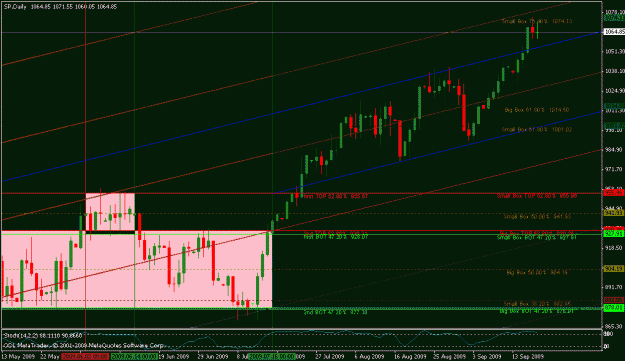Click the red highlighted date marker on time axis
Screen dimensions: 625x361
pyautogui.click(x=85, y=356)
